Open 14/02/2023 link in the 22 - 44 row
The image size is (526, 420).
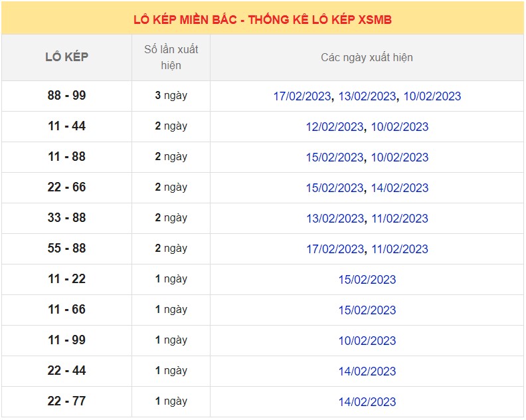pos(367,371)
